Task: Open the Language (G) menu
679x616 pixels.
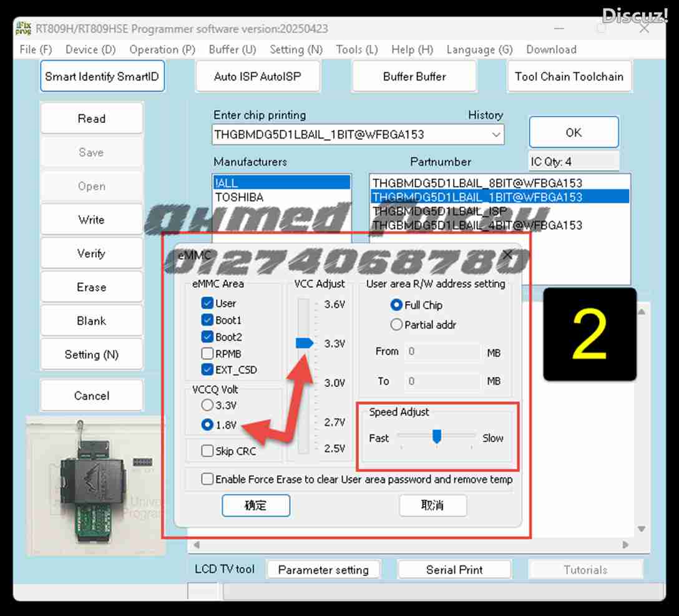Action: (479, 49)
